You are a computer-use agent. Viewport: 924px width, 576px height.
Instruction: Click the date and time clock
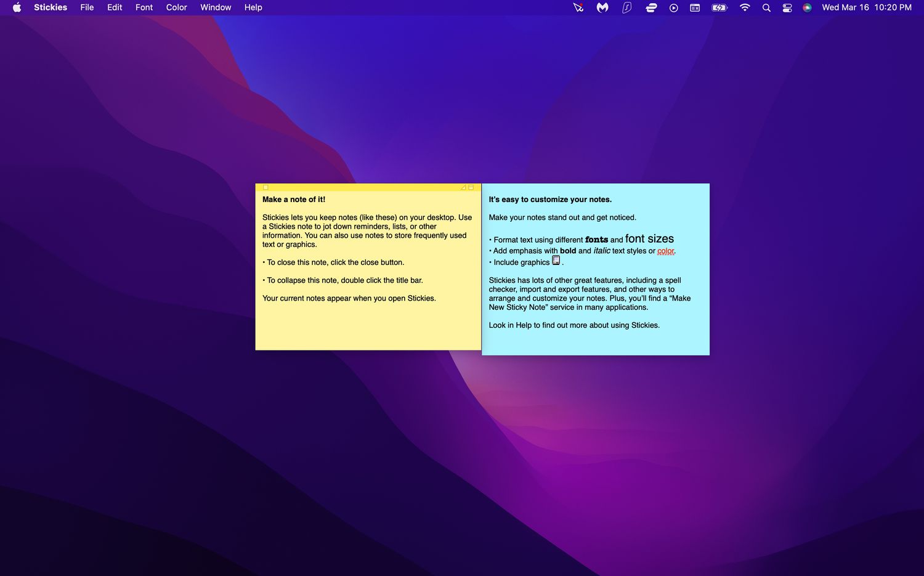866,7
